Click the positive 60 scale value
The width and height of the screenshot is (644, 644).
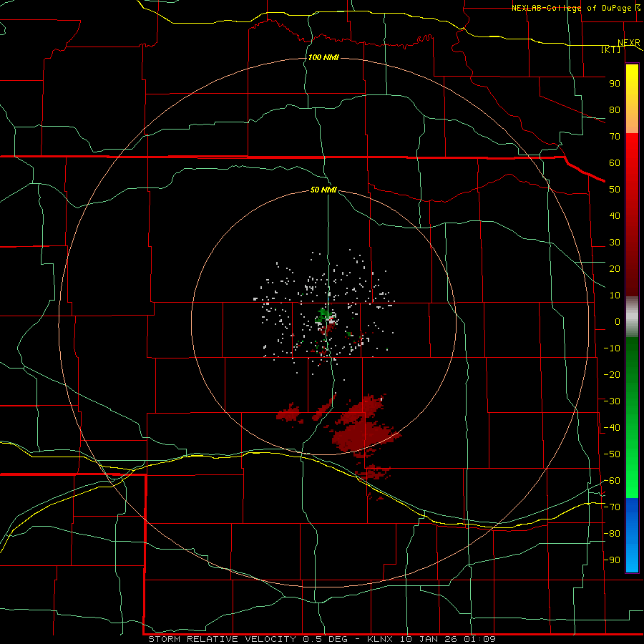pos(615,162)
